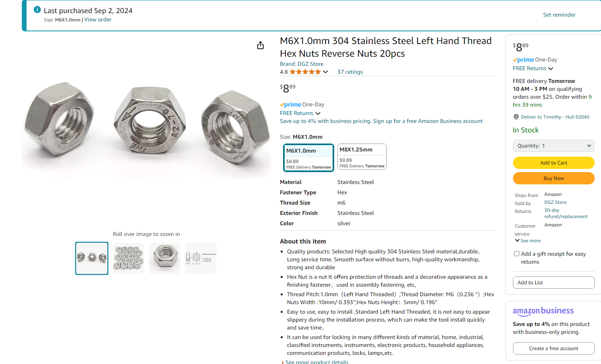Open the 37 ratings link

(350, 72)
